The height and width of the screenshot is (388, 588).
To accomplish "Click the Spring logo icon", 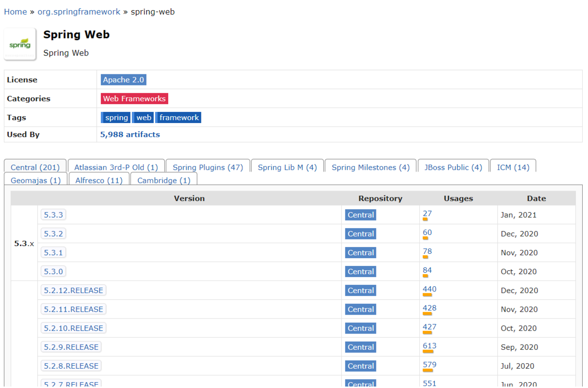I will click(x=20, y=44).
